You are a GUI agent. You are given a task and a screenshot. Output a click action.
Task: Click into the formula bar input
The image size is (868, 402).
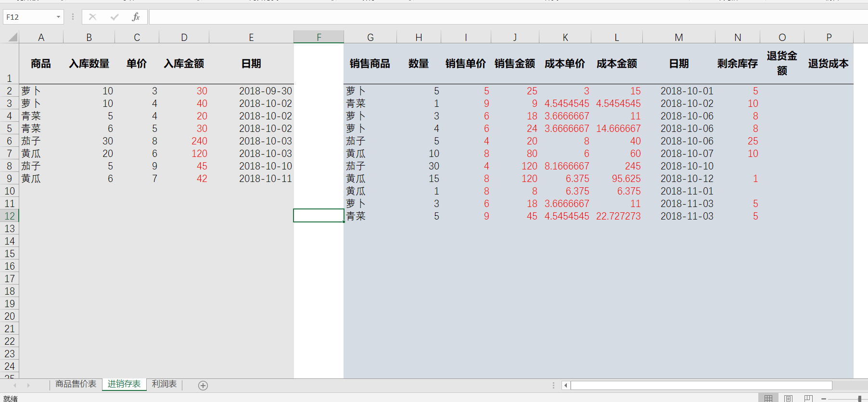pyautogui.click(x=508, y=17)
